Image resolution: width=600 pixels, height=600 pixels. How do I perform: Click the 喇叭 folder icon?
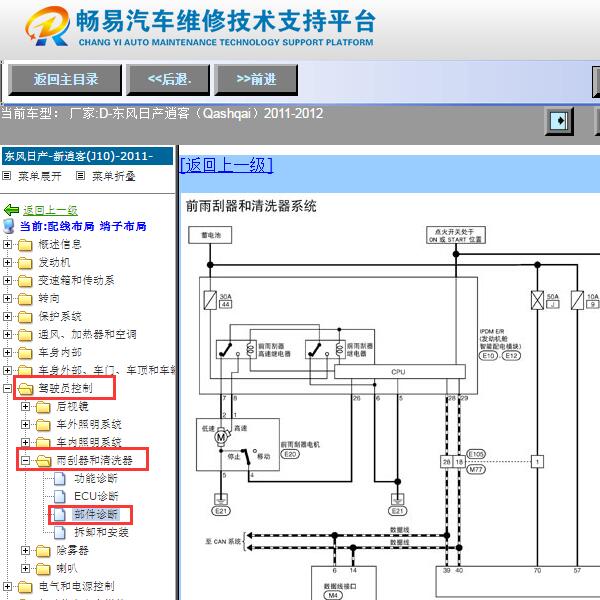[43, 569]
